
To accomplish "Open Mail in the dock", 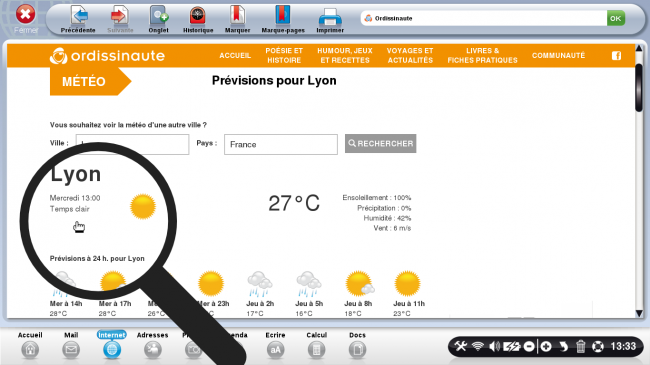I will [71, 345].
